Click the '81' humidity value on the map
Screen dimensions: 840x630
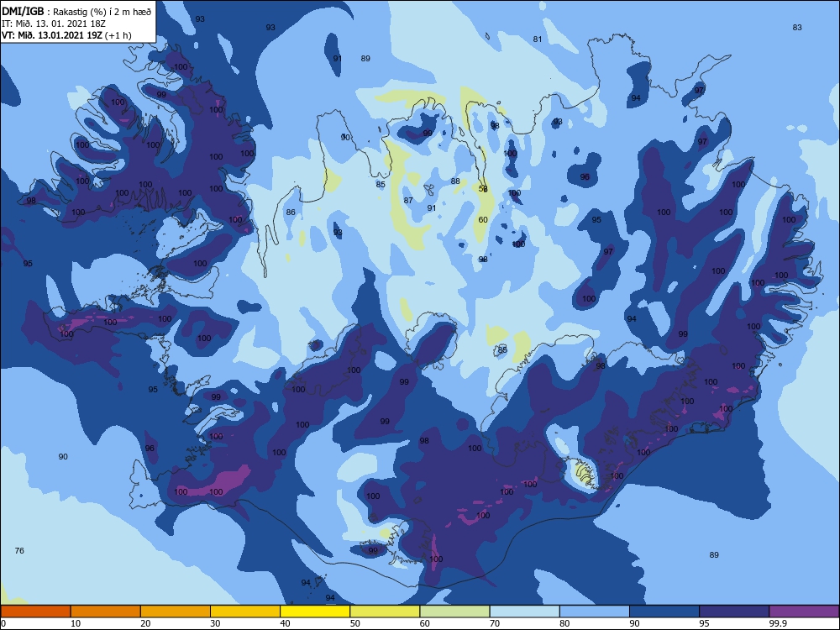538,39
